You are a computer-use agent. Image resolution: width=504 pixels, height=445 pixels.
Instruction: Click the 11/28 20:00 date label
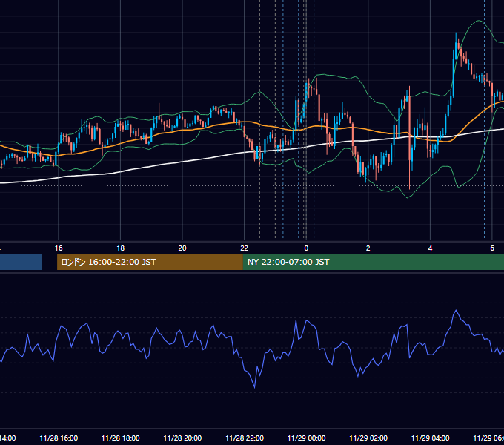pyautogui.click(x=182, y=438)
